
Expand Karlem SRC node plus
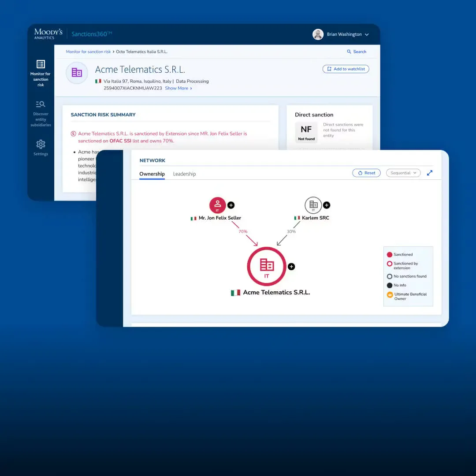click(x=327, y=205)
